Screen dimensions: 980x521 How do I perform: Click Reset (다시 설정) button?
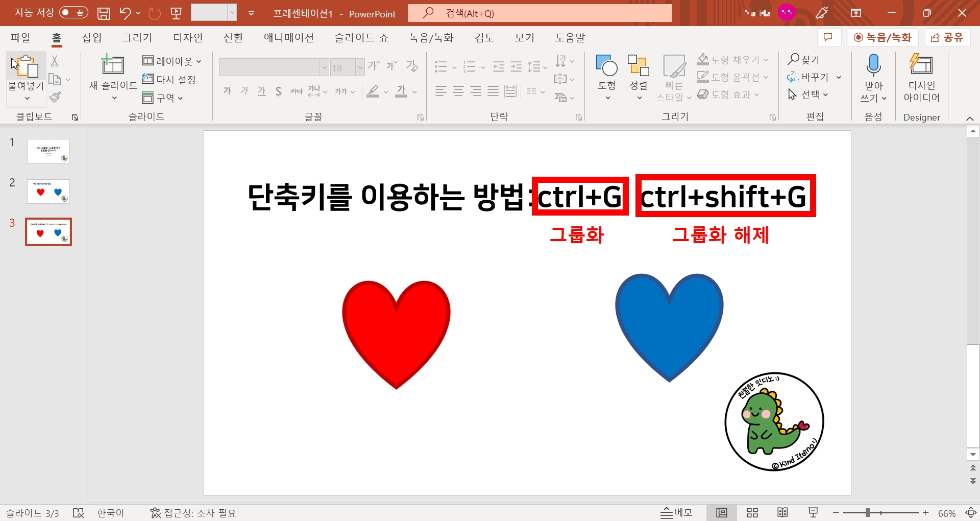click(x=169, y=80)
